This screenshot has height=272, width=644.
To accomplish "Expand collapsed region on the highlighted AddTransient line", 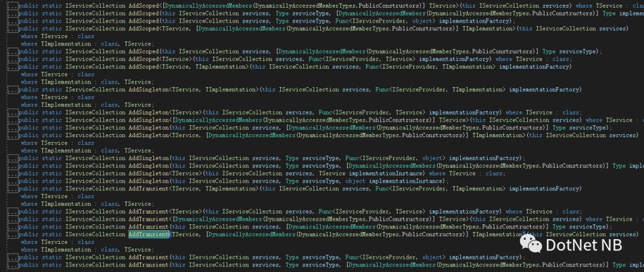I will click(13, 234).
